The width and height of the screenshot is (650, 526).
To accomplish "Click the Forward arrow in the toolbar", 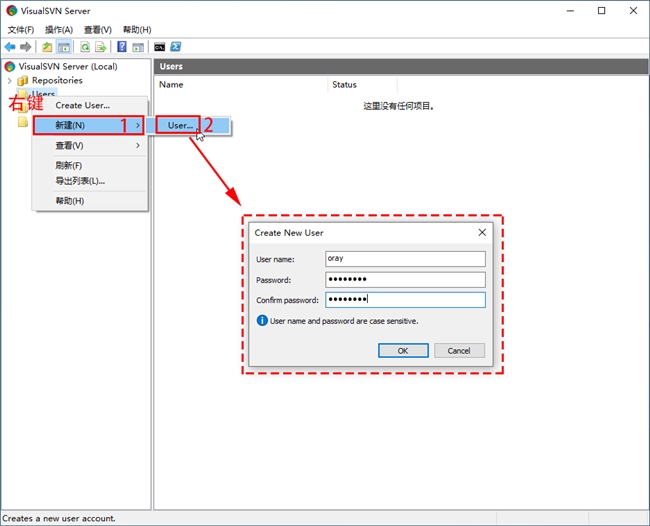I will [24, 47].
